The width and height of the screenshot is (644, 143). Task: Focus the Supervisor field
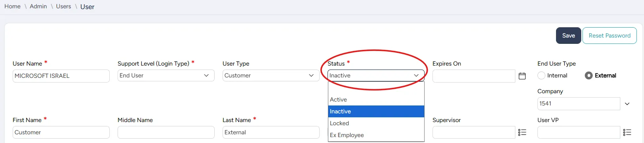[474, 132]
